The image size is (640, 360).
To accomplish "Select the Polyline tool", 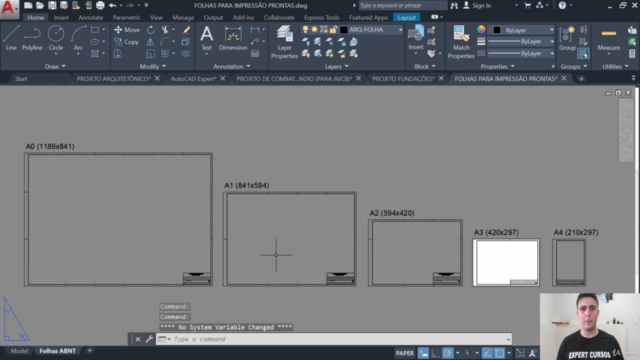I will click(x=32, y=38).
